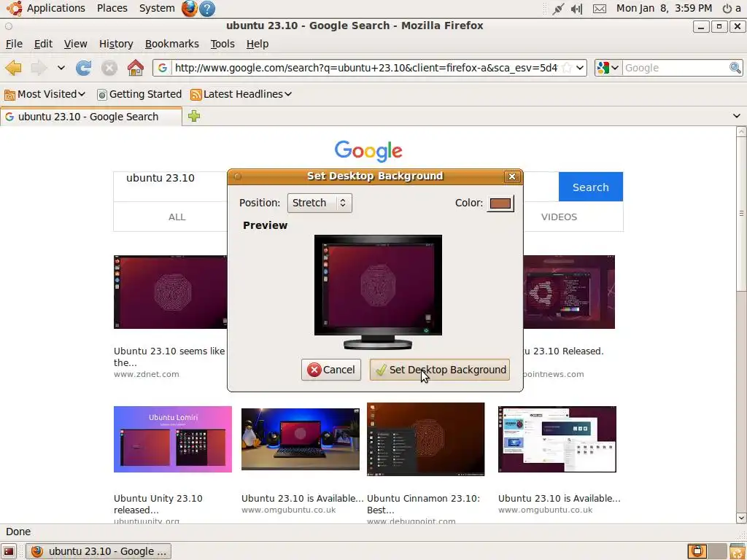The image size is (747, 560).
Task: Open the Ubuntu Cinnamon 23.10 thumbnail
Action: click(426, 439)
